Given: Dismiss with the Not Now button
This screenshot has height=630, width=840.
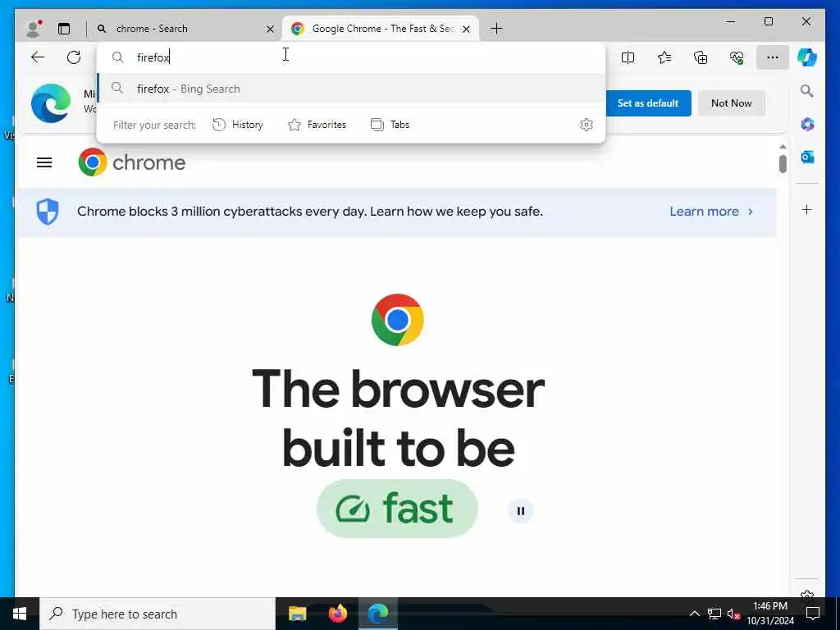Looking at the screenshot, I should [x=731, y=103].
